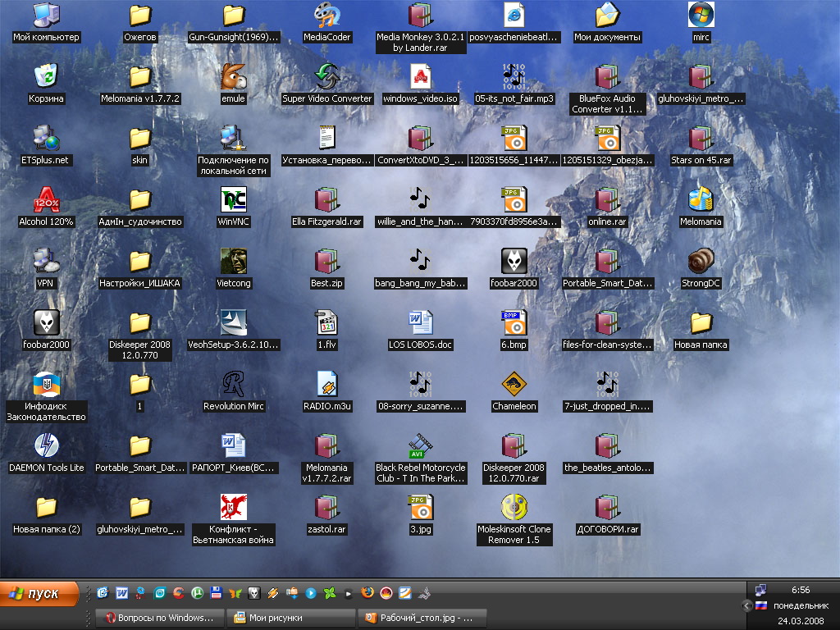Click the Пуск start button
840x630 pixels.
click(40, 593)
